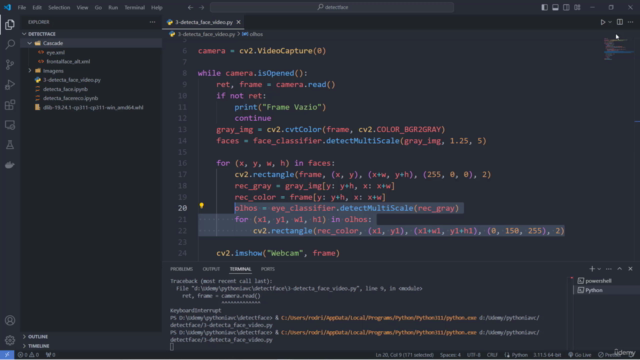640x360 pixels.
Task: Open editor More Actions ellipsis
Action: coord(630,22)
